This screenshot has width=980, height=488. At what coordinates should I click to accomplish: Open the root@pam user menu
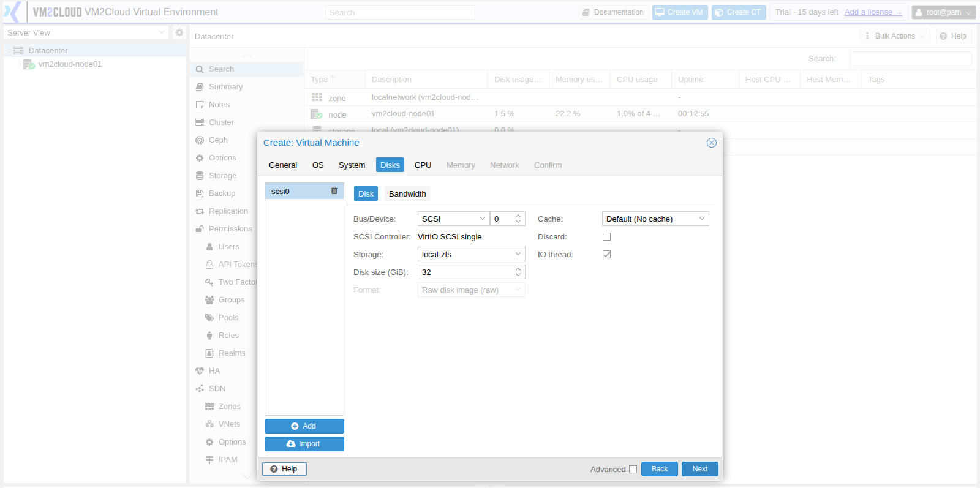click(943, 12)
